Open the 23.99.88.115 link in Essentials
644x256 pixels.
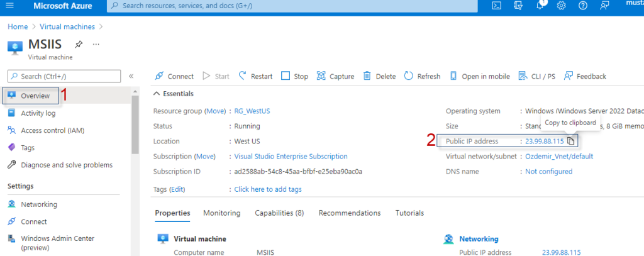click(545, 141)
